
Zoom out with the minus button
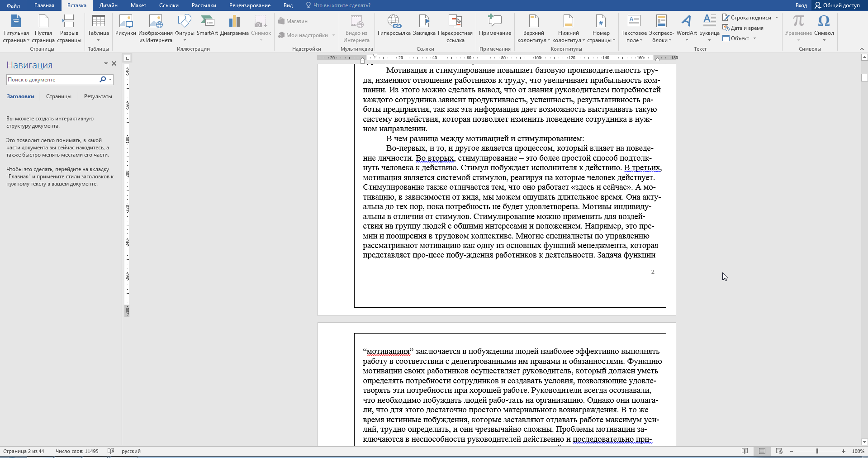click(x=792, y=451)
